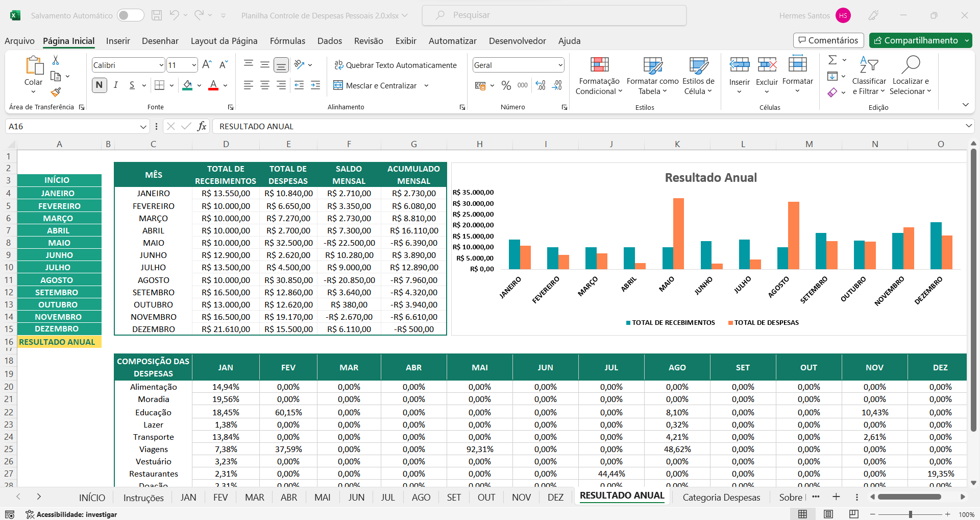
Task: Click the percent style icon
Action: [506, 85]
